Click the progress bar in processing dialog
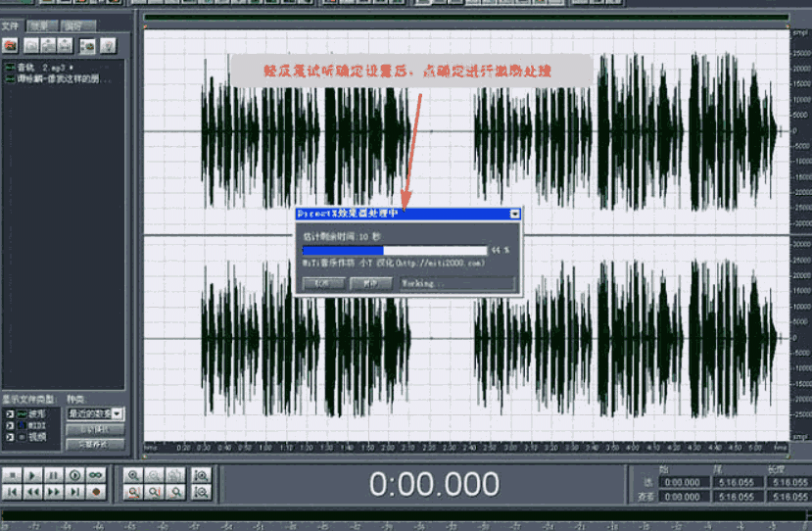The width and height of the screenshot is (812, 531). pos(395,251)
